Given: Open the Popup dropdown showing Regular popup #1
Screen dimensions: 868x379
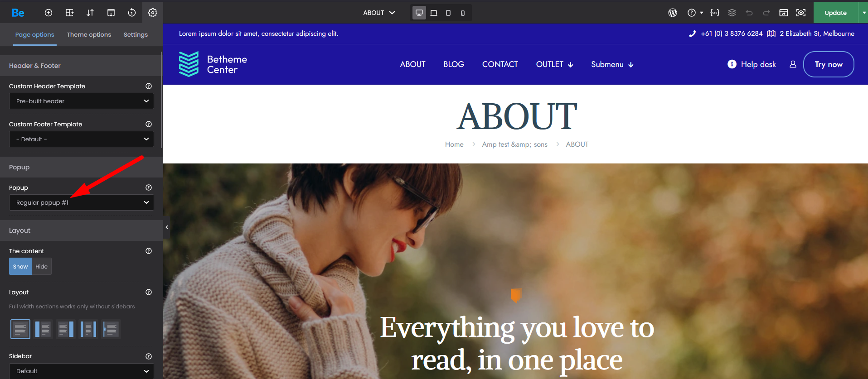Looking at the screenshot, I should click(x=82, y=202).
